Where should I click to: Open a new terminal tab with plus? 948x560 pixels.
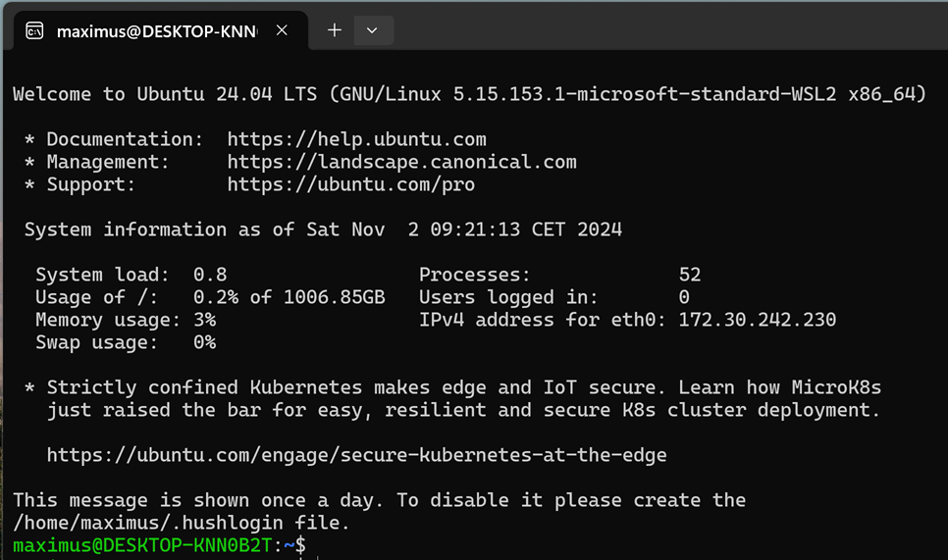(334, 30)
